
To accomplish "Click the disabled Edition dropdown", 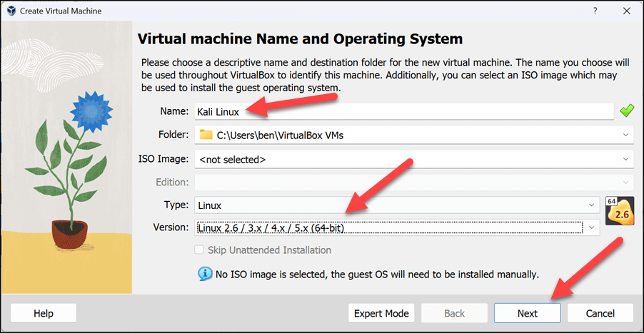I will (x=414, y=182).
